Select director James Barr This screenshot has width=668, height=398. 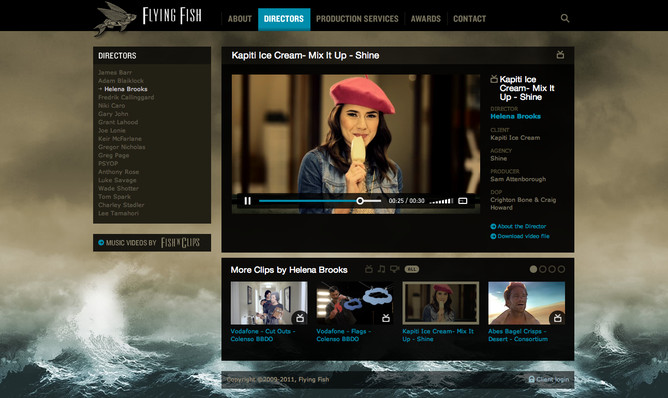[x=115, y=72]
